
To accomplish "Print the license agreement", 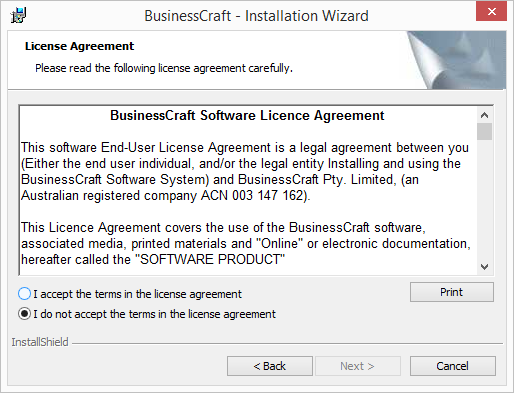I will (x=452, y=292).
